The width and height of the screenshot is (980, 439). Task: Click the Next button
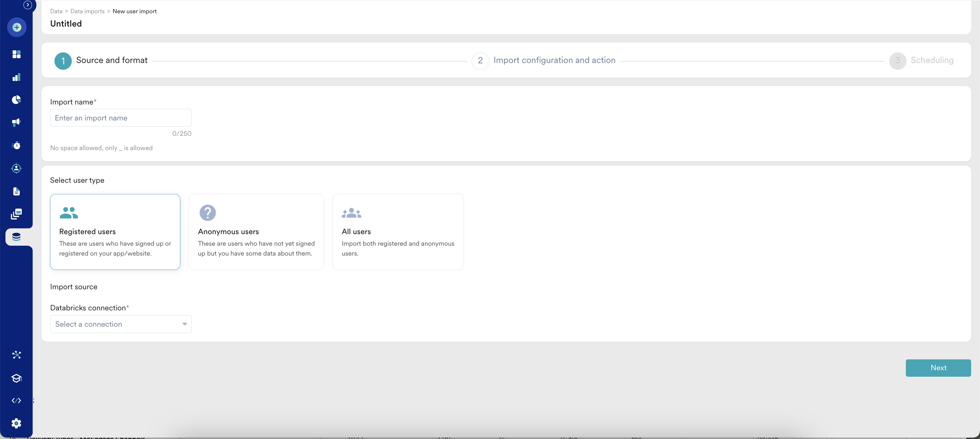pos(938,368)
